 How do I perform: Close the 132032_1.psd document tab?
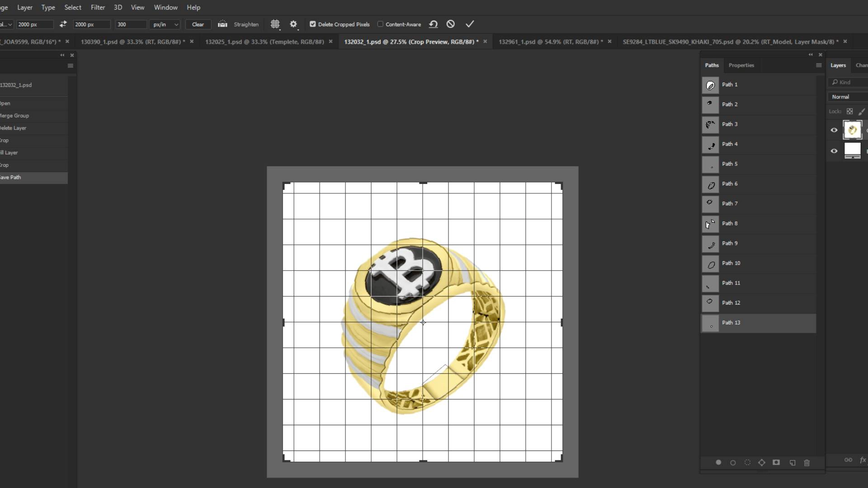point(485,42)
